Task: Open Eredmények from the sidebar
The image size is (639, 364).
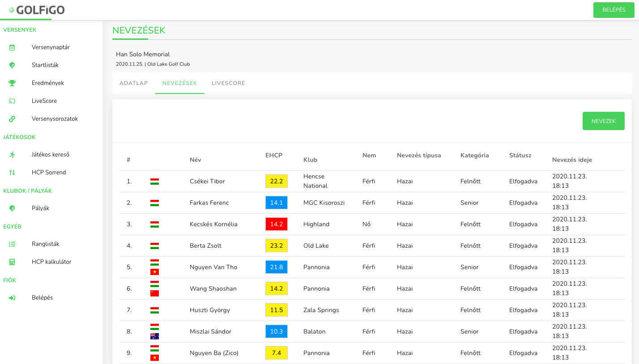Action: [48, 83]
